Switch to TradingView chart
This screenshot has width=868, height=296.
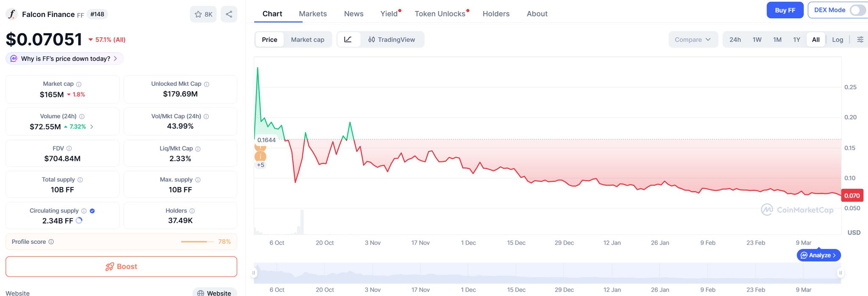[392, 39]
